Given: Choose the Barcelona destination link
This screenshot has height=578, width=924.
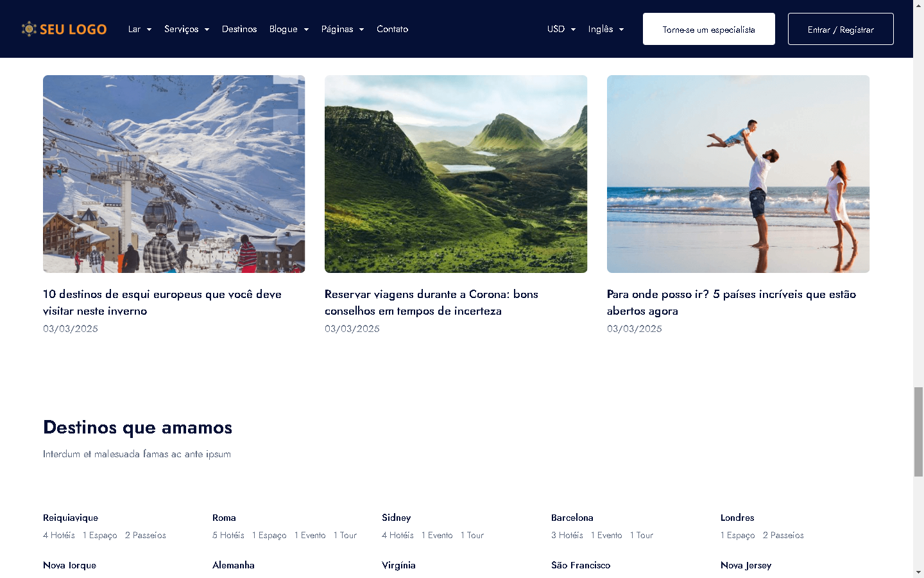Looking at the screenshot, I should pos(572,518).
